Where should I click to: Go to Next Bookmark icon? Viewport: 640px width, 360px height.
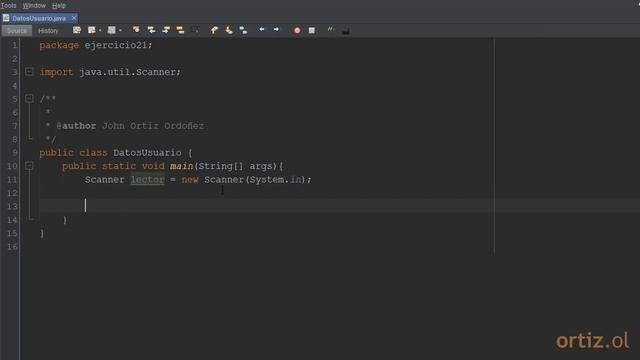pyautogui.click(x=229, y=30)
